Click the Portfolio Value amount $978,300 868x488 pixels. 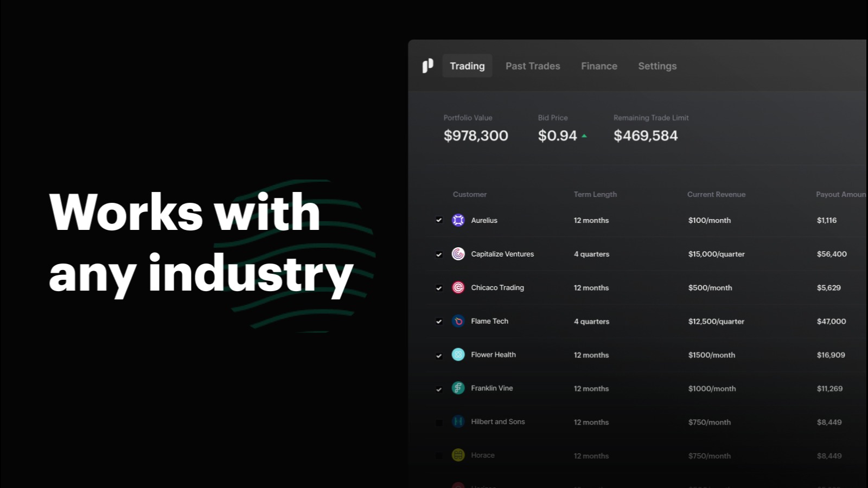476,136
